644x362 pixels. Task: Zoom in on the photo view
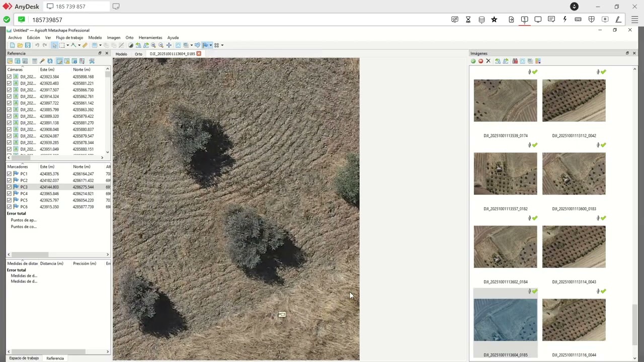153,45
